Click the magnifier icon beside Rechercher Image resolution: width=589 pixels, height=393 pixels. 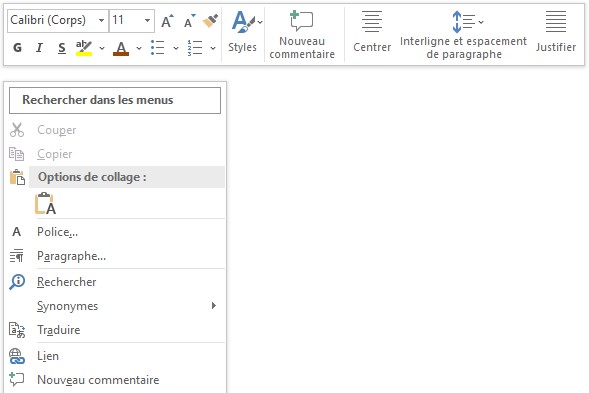[x=17, y=282]
